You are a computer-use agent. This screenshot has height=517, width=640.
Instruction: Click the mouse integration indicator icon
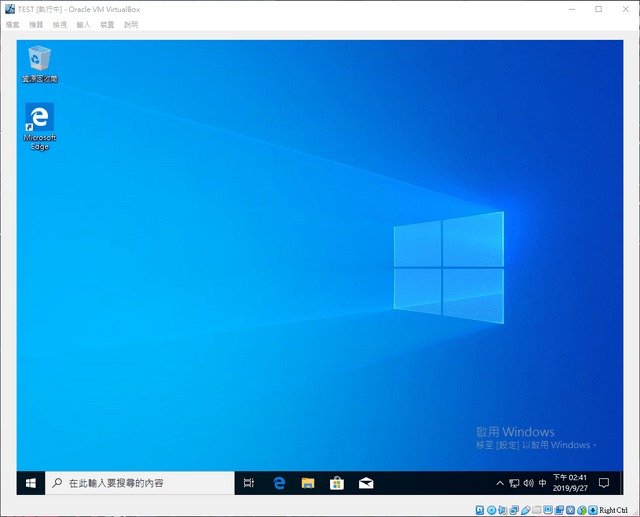(582, 510)
